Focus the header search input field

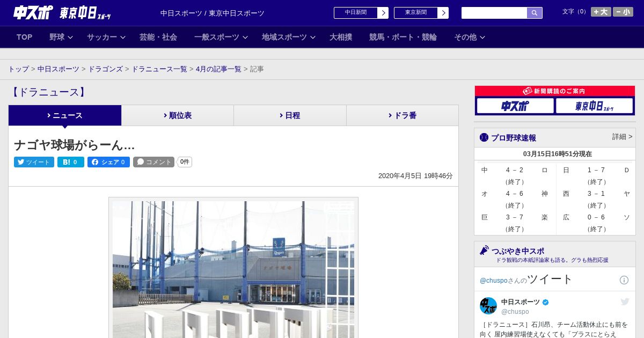(x=494, y=13)
